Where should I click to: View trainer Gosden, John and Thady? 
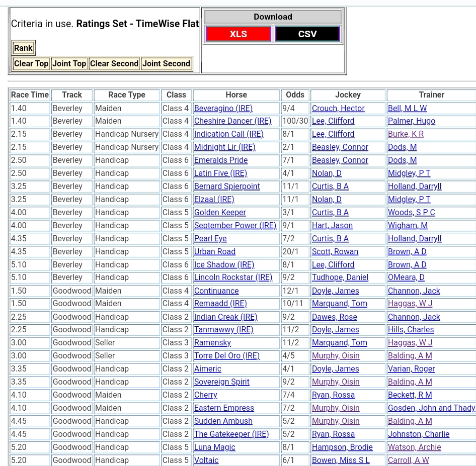(431, 408)
